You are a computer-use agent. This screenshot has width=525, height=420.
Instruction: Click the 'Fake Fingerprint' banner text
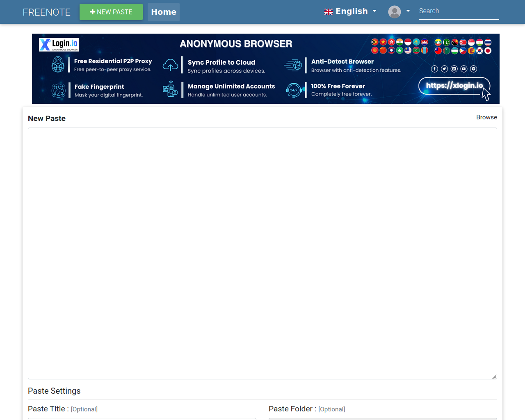pos(99,87)
